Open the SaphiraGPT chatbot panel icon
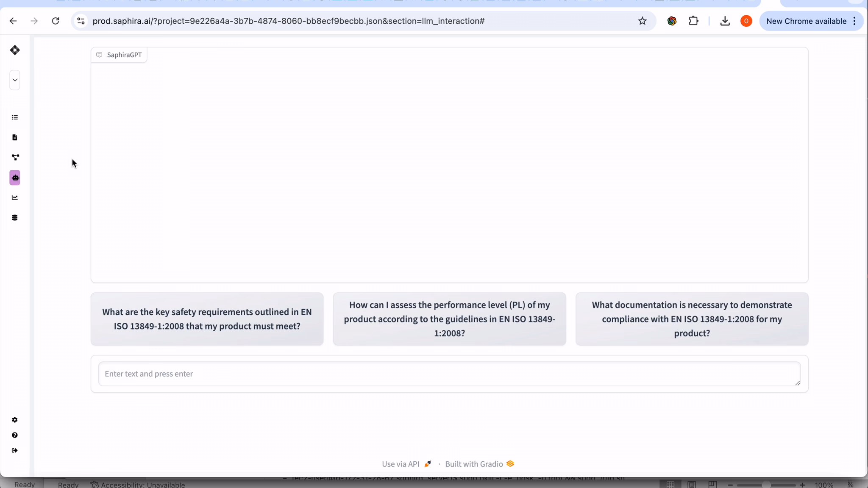 tap(15, 177)
